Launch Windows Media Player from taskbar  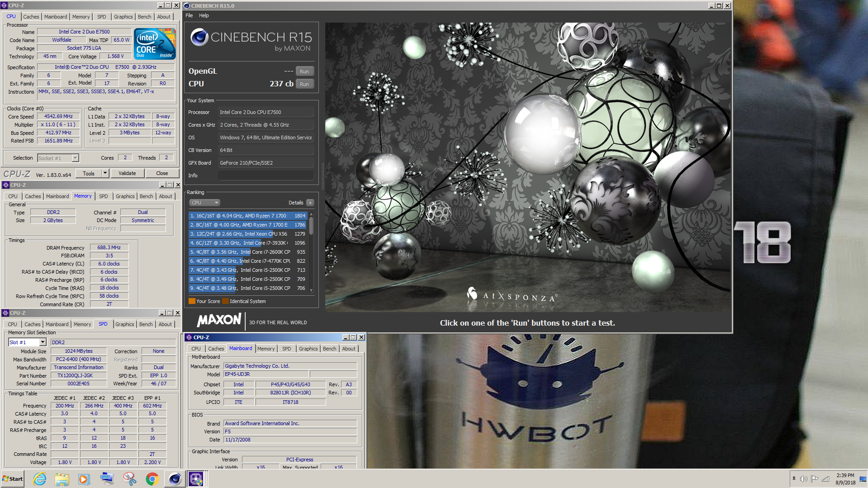click(84, 479)
